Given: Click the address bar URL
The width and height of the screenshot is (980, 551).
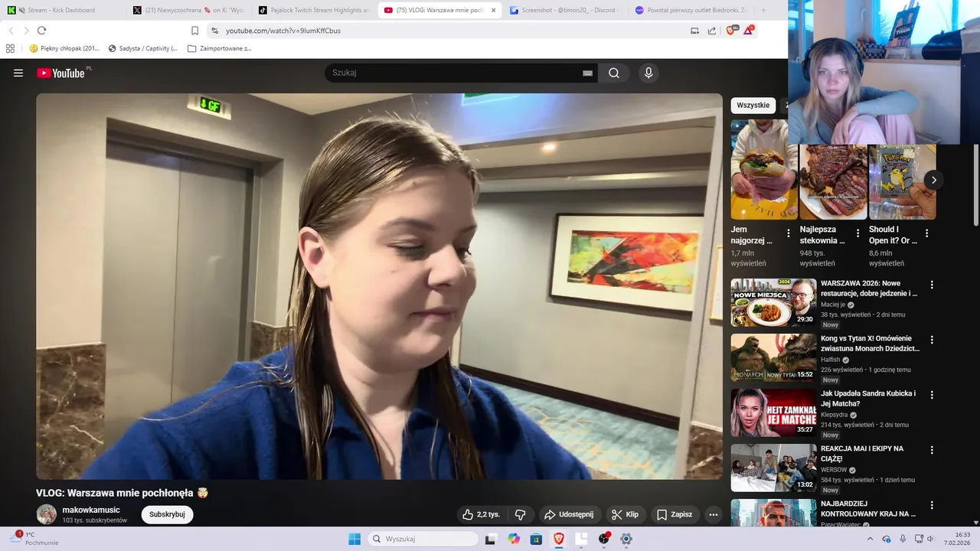Looking at the screenshot, I should (283, 31).
